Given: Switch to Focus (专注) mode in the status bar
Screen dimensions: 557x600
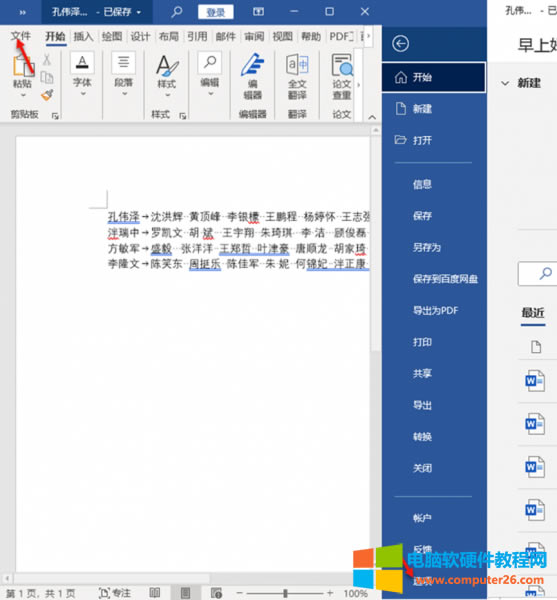Looking at the screenshot, I should (114, 593).
